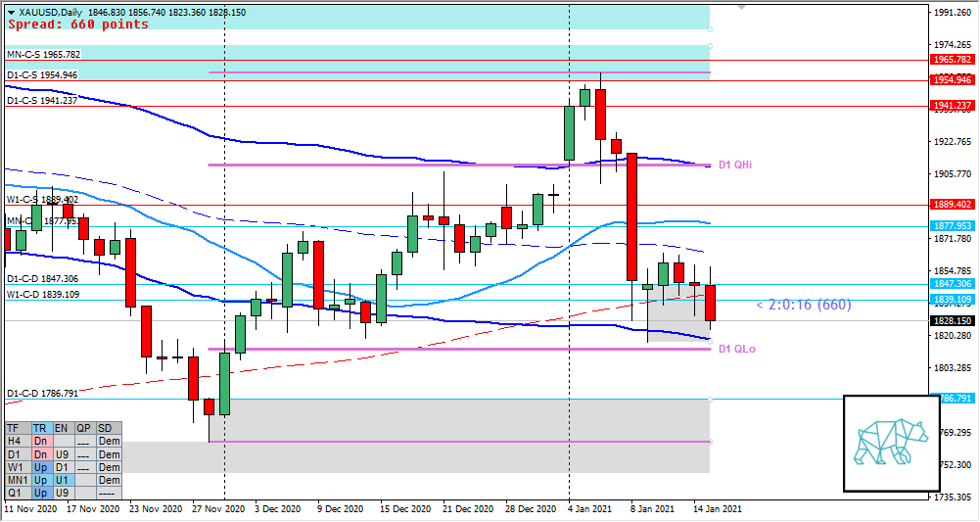Select the D1 QLo level label
The height and width of the screenshot is (522, 980).
click(x=736, y=349)
